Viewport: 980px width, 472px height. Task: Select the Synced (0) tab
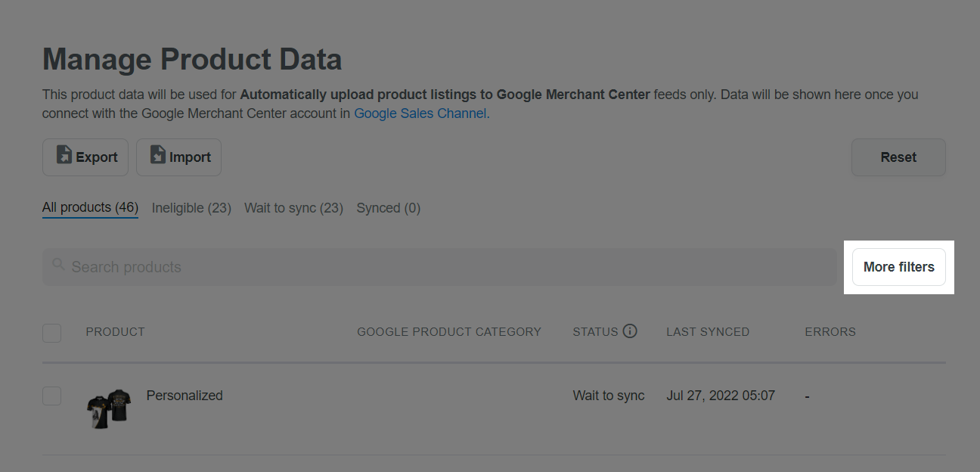click(389, 207)
